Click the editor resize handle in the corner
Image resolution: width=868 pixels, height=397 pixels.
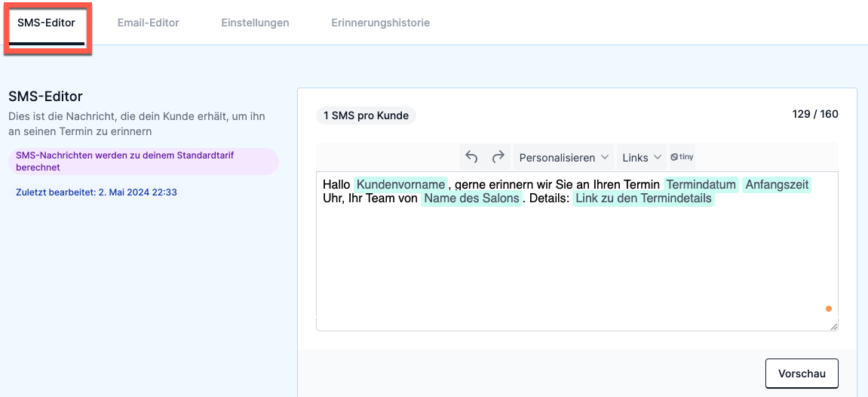tap(833, 327)
